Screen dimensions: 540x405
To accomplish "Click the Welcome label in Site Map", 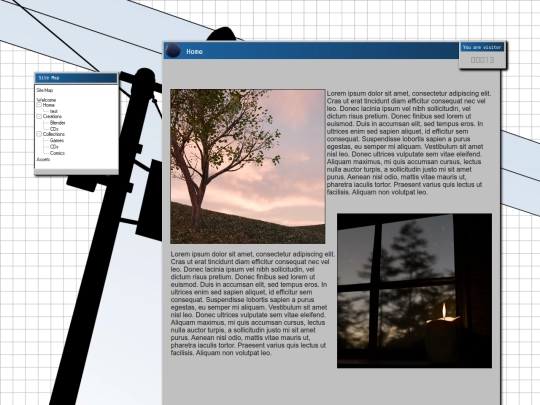I will click(x=46, y=100).
